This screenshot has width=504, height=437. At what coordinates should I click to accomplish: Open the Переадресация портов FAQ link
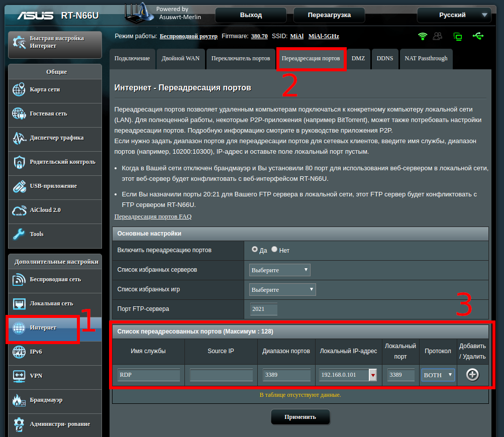coord(153,216)
